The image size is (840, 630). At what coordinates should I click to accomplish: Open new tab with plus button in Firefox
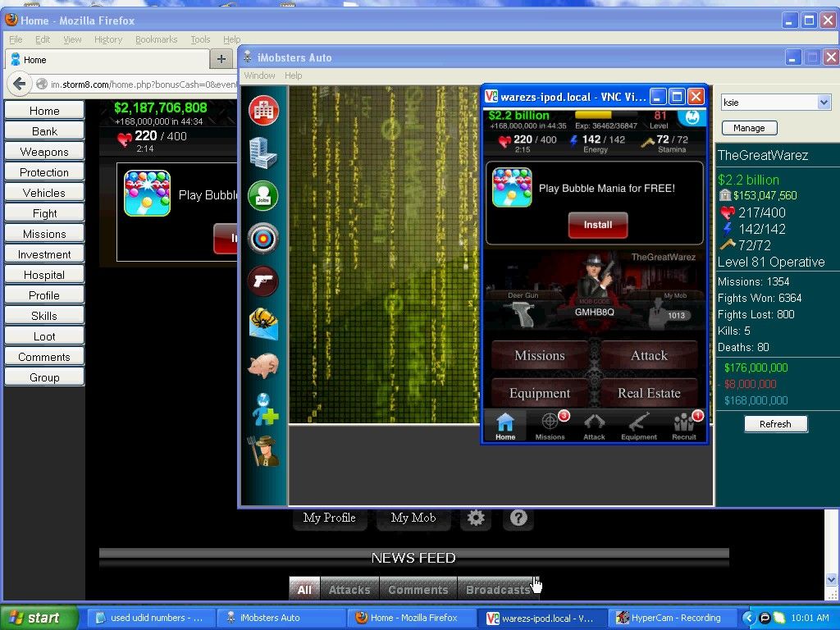(x=221, y=59)
